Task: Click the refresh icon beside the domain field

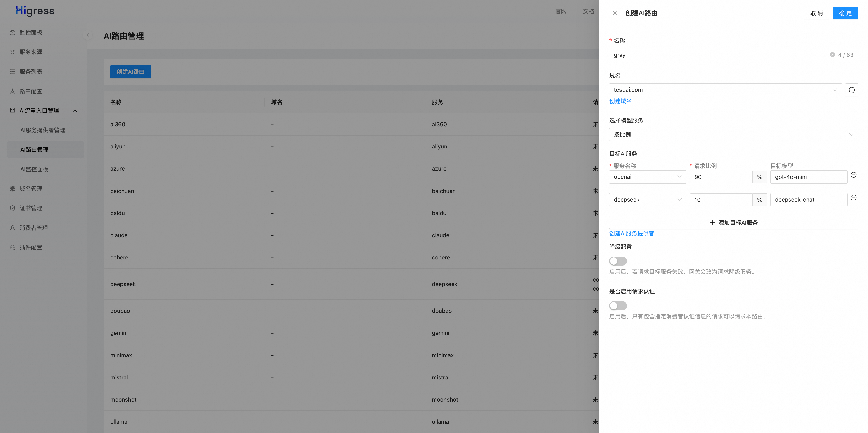Action: (851, 90)
